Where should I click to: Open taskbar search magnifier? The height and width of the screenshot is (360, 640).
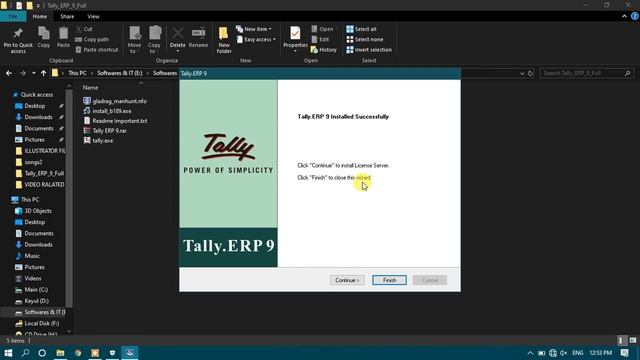tap(25, 353)
